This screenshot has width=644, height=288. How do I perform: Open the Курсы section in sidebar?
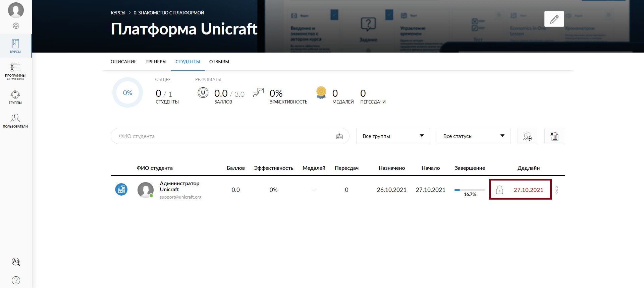[x=15, y=46]
